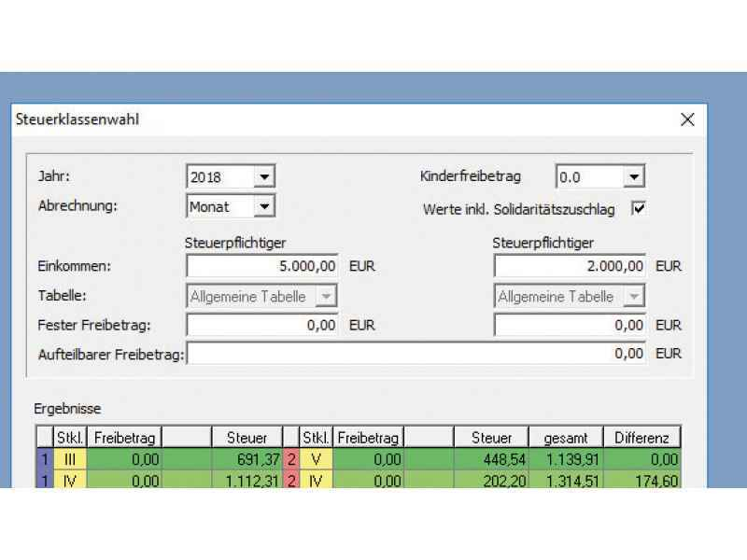
Task: Close the Steuerklassenwahl dialog
Action: (x=687, y=119)
